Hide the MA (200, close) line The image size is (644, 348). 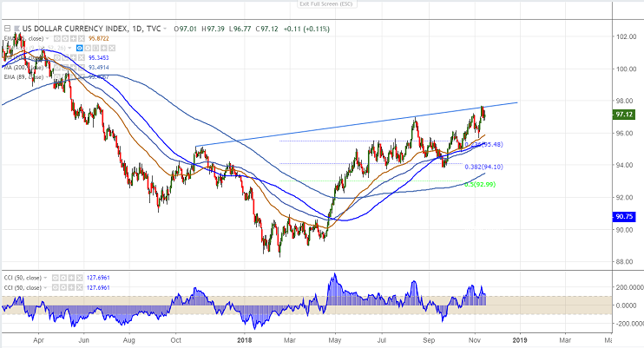[x=57, y=68]
